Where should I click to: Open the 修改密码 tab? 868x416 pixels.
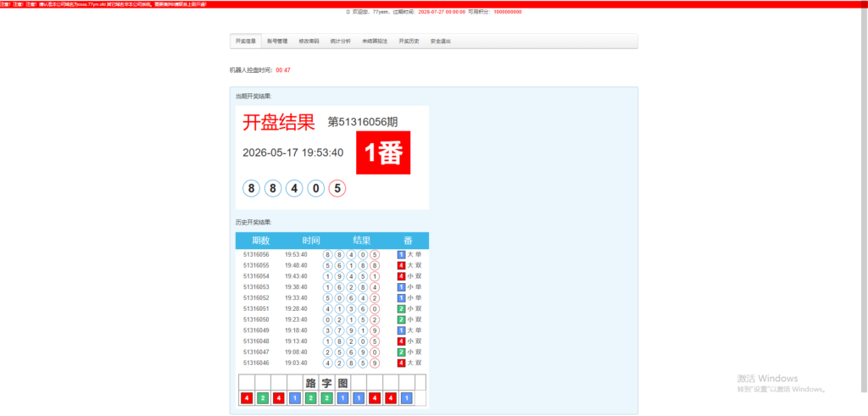pyautogui.click(x=309, y=41)
